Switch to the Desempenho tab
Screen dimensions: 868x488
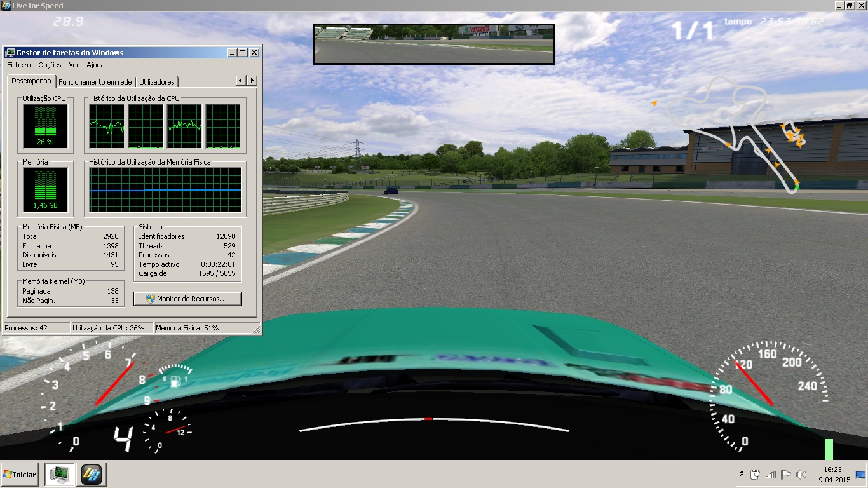pyautogui.click(x=31, y=81)
